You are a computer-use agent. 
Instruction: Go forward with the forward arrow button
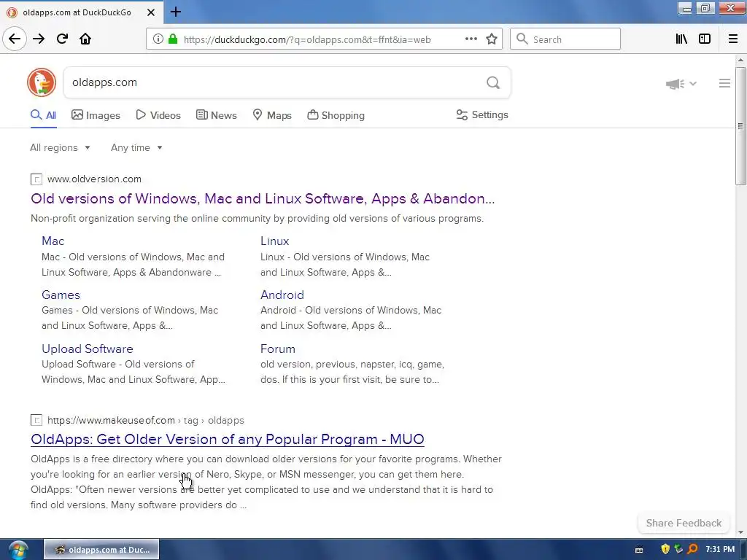pyautogui.click(x=39, y=39)
